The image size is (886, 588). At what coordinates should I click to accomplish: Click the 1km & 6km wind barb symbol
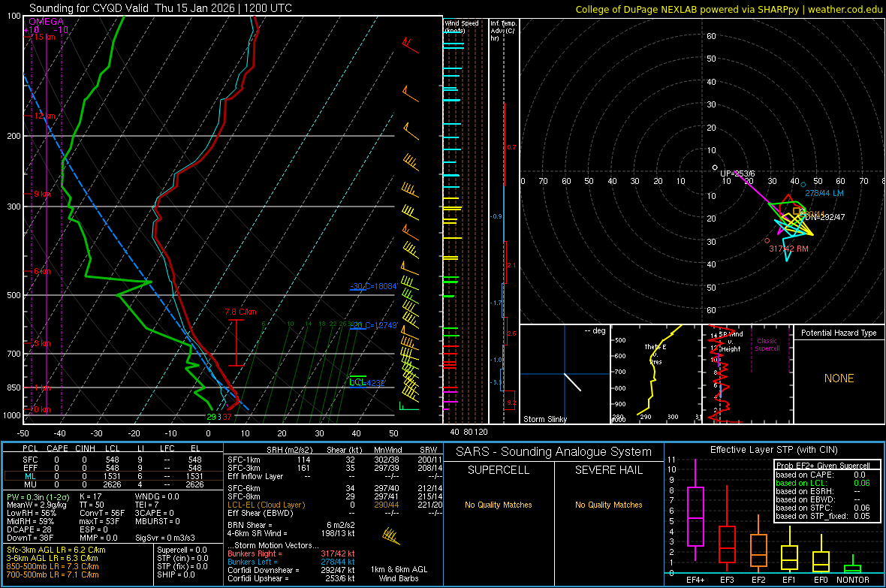point(391,536)
